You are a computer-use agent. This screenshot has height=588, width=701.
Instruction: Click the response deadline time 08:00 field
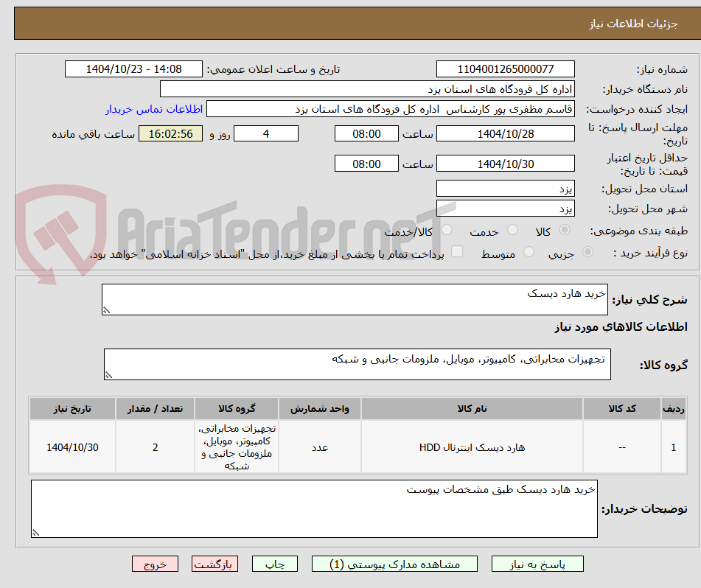366,133
